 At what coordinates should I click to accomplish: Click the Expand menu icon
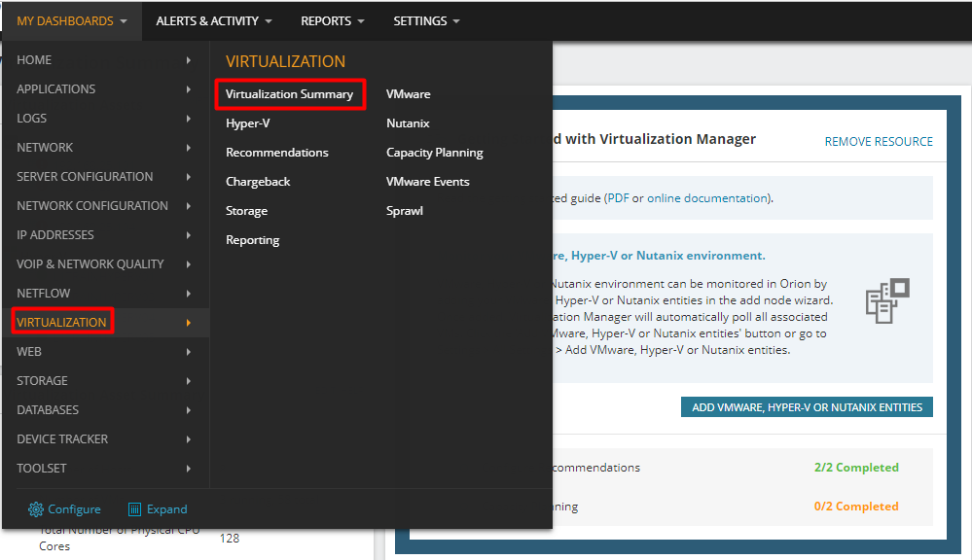click(x=134, y=509)
